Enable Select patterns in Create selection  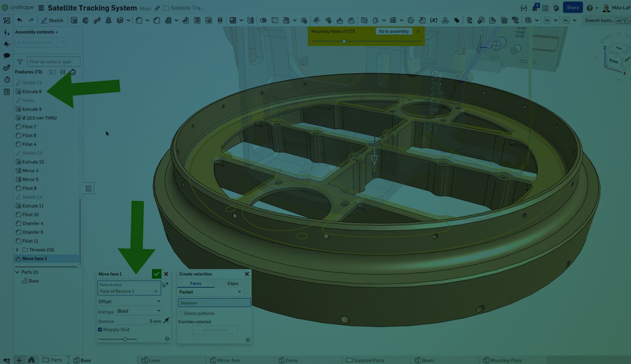(x=181, y=313)
